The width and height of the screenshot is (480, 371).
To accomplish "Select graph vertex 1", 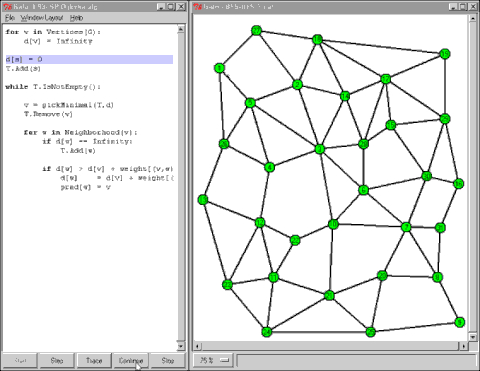I will click(219, 68).
